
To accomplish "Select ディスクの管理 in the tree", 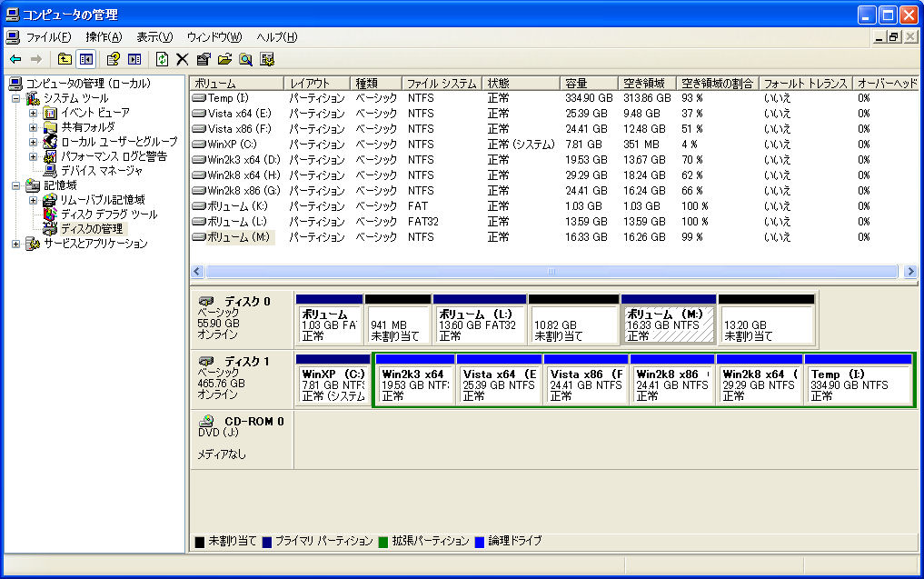I will [92, 229].
